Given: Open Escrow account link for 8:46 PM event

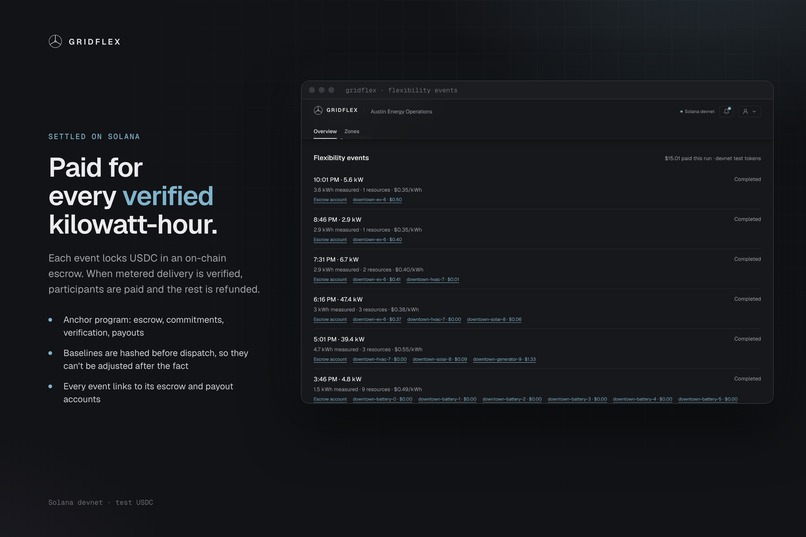Looking at the screenshot, I should point(330,239).
